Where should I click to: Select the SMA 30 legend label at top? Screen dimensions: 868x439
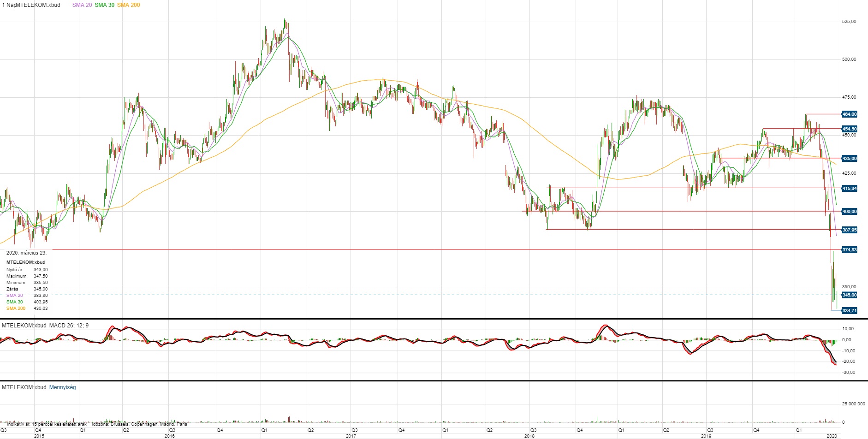click(105, 5)
